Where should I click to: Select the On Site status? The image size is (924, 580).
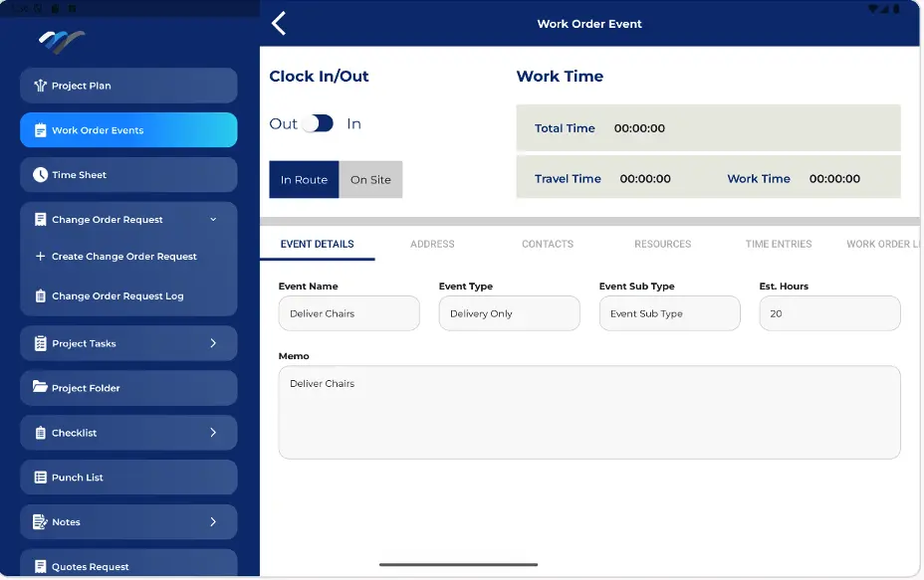pyautogui.click(x=370, y=180)
